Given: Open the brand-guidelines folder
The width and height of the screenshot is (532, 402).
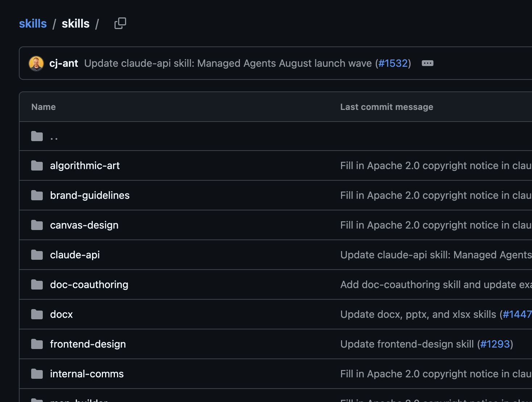Looking at the screenshot, I should [90, 195].
